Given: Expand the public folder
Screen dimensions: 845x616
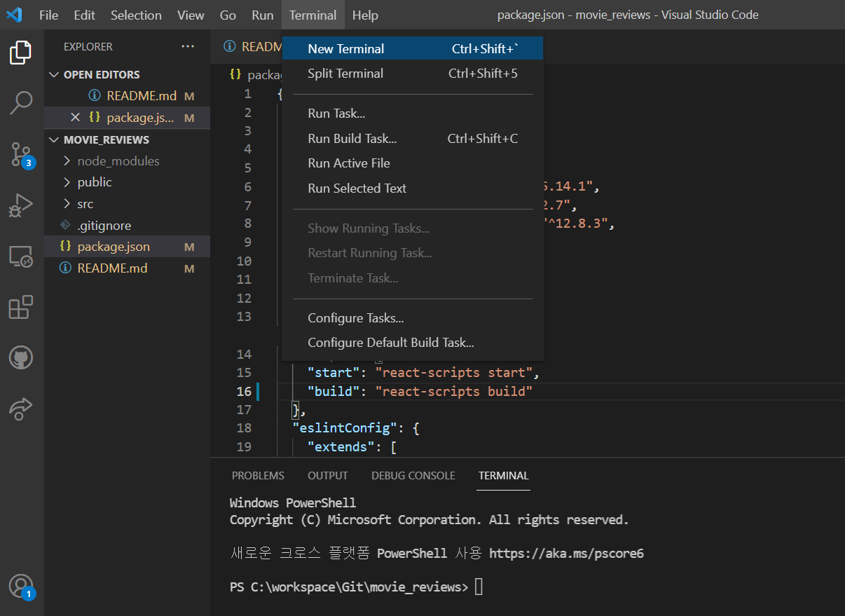Looking at the screenshot, I should tap(67, 182).
